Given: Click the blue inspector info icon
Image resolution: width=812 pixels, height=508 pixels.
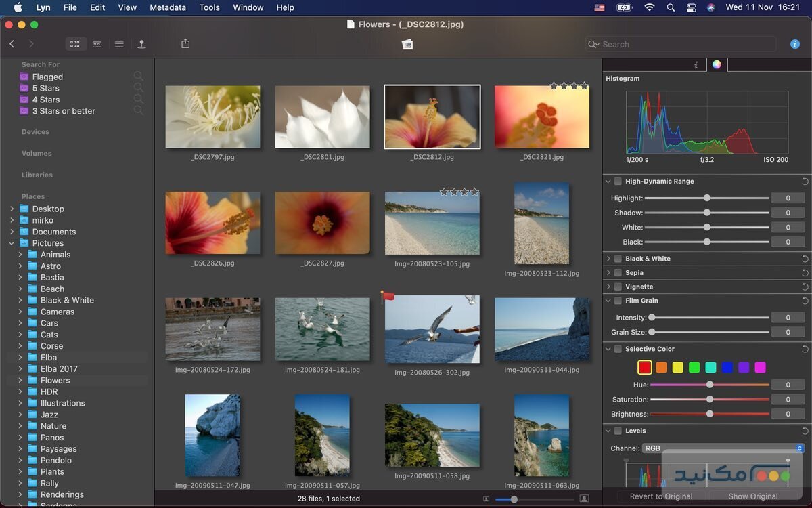Looking at the screenshot, I should pos(795,44).
